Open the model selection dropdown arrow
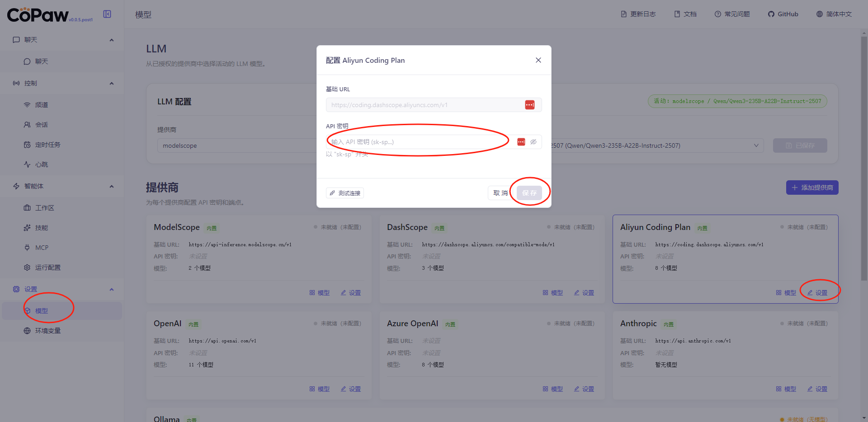 pos(756,145)
